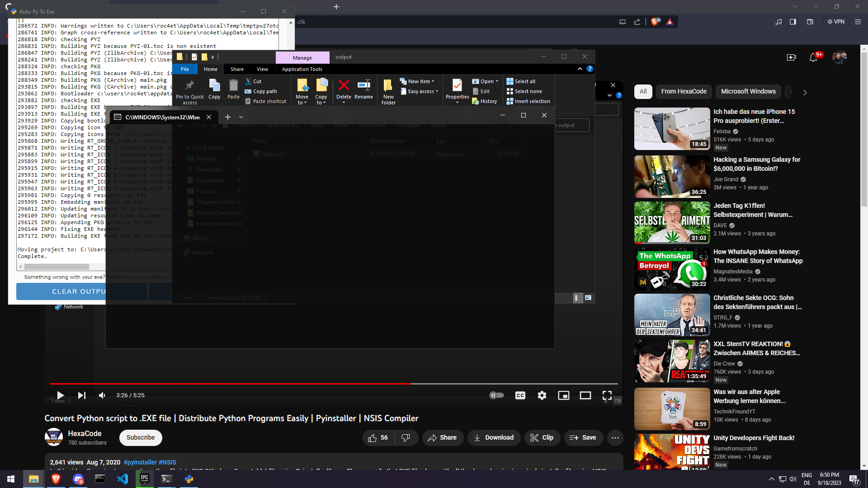Screen dimensions: 868x488
Task: Click the Delete icon in Explorer ribbon
Action: [x=344, y=86]
